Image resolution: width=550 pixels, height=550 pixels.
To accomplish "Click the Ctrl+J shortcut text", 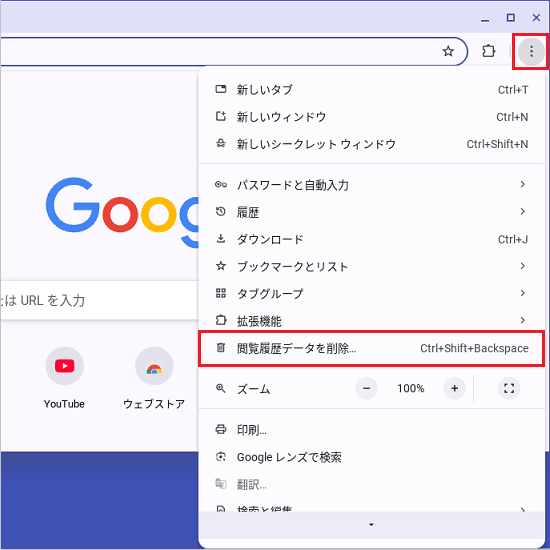I will (513, 240).
